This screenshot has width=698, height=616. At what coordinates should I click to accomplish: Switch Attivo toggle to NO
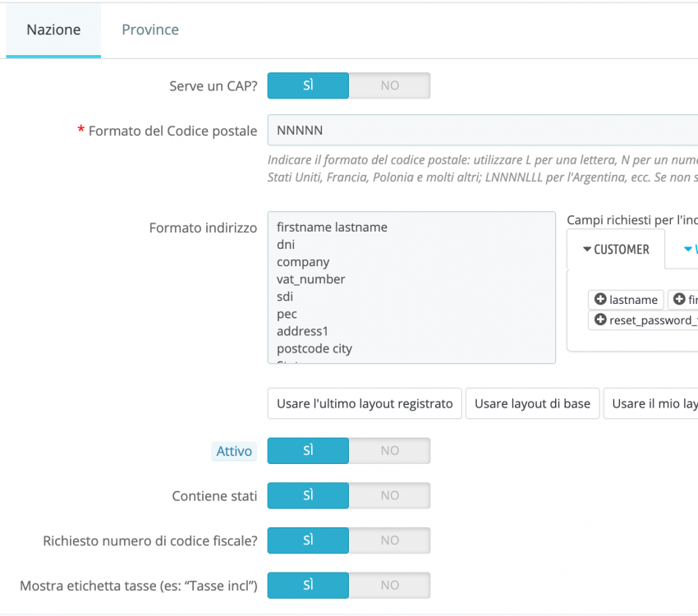(x=389, y=451)
